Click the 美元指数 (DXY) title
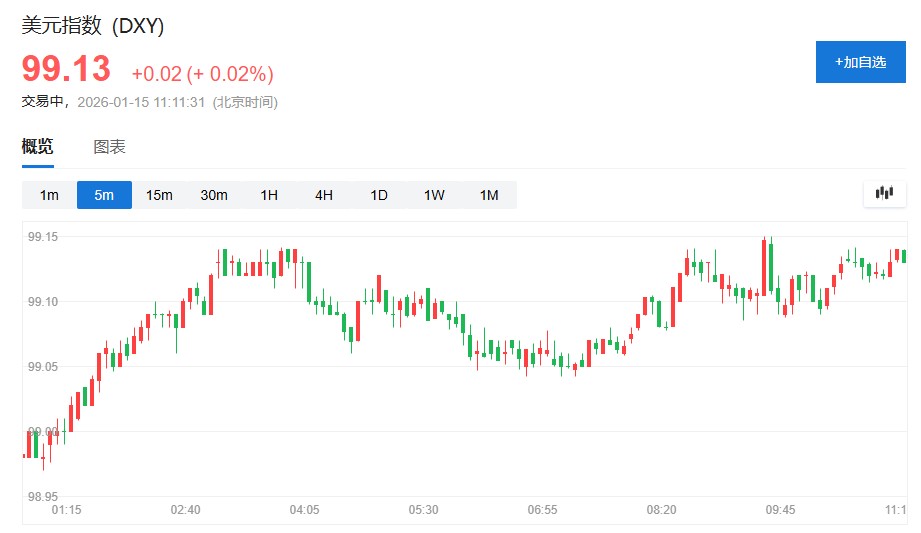Screen dimensions: 921x533 [x=93, y=26]
